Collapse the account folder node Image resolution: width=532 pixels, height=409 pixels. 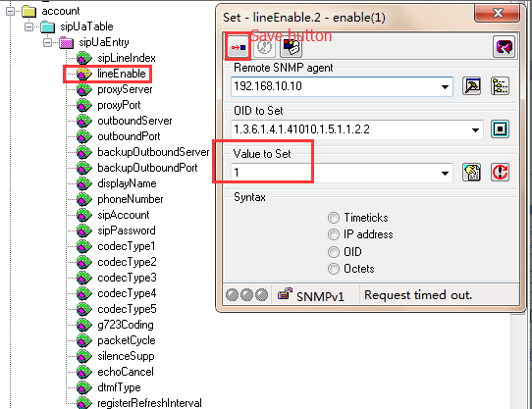[11, 11]
